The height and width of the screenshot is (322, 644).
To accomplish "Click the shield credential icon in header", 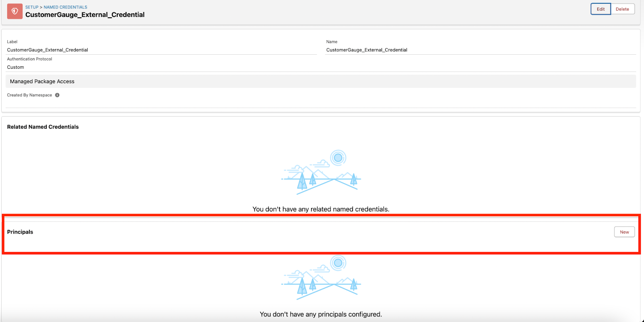I will 15,11.
